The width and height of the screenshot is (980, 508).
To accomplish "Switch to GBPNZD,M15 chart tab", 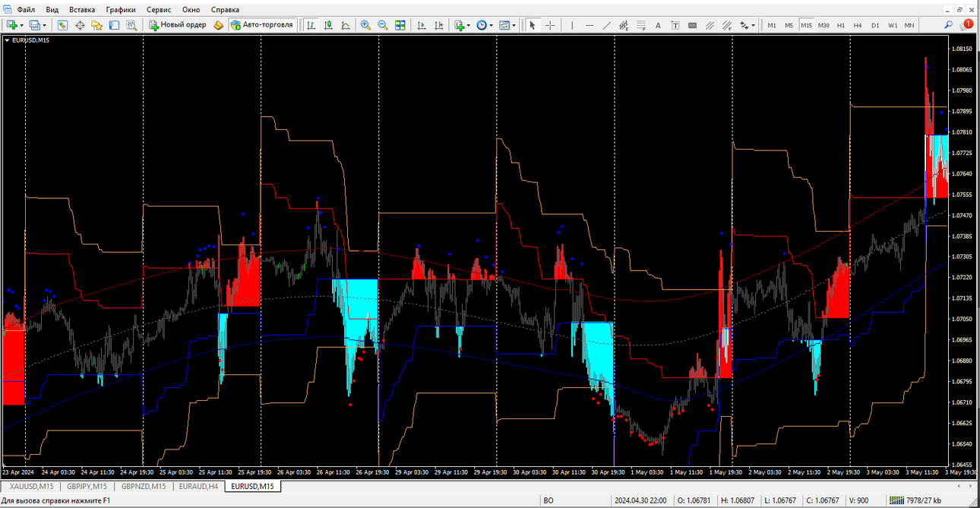I will pyautogui.click(x=143, y=486).
